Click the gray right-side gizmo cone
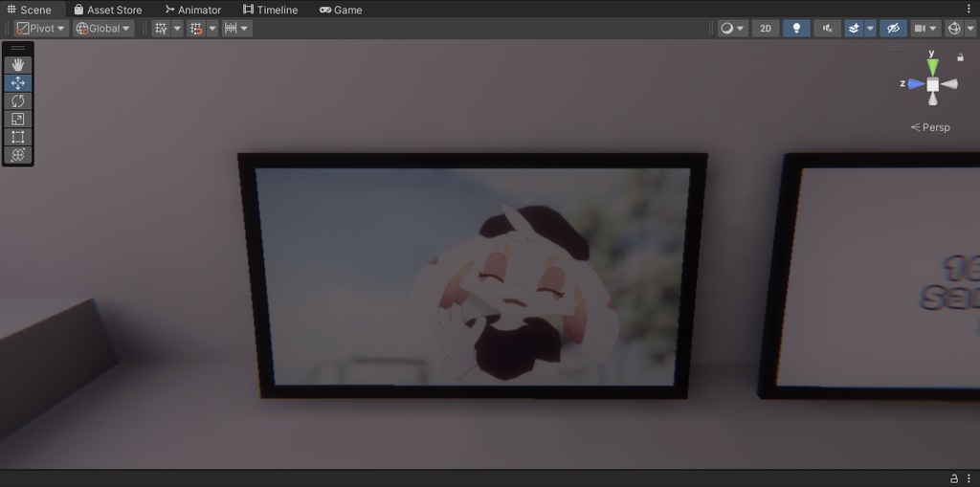The height and width of the screenshot is (487, 980). (x=949, y=84)
